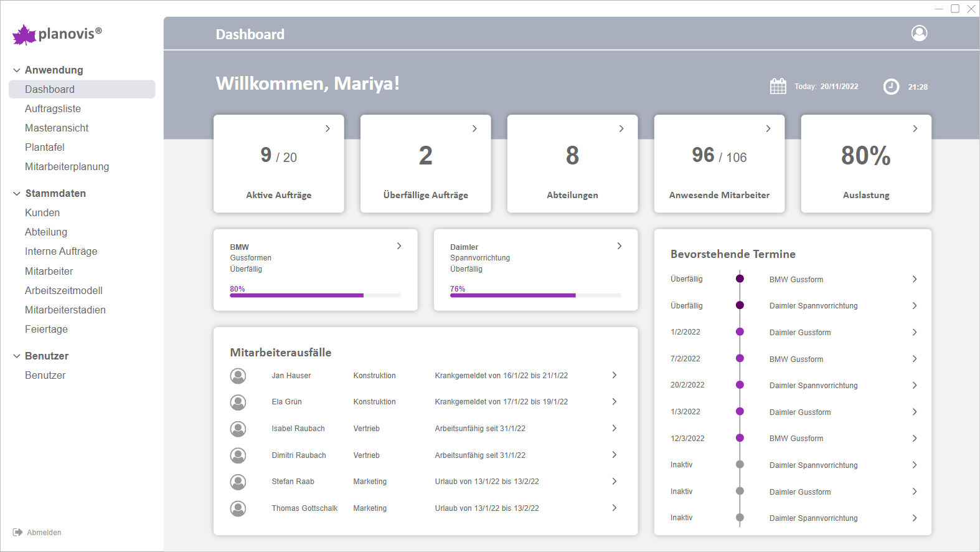Open Stefan Raab's avatar icon
This screenshot has height=552, width=980.
238,482
